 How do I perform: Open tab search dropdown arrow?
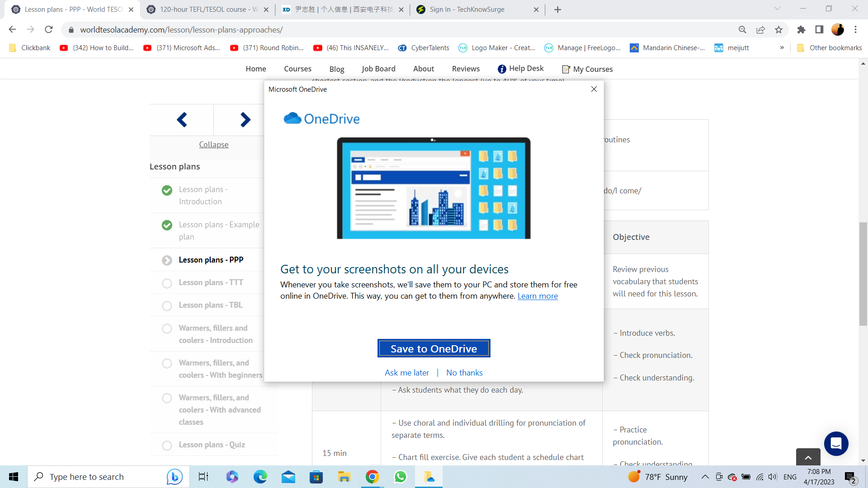click(x=777, y=9)
